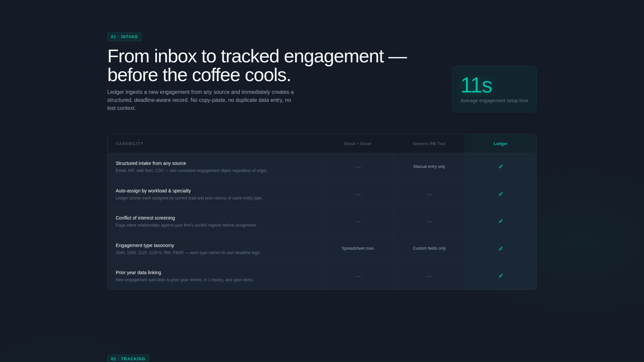Screen dimensions: 644x362
Task: Click the Ledger ingests a new engagement paragraph
Action: (x=201, y=100)
